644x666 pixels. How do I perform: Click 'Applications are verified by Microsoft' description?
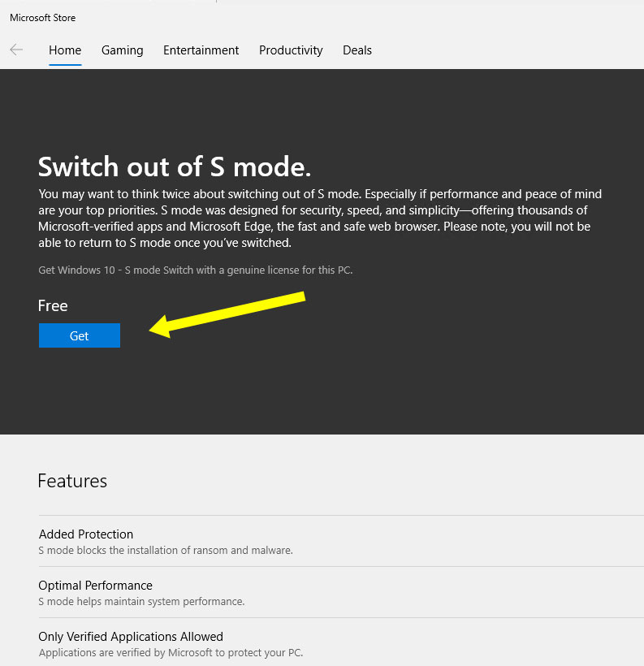171,652
